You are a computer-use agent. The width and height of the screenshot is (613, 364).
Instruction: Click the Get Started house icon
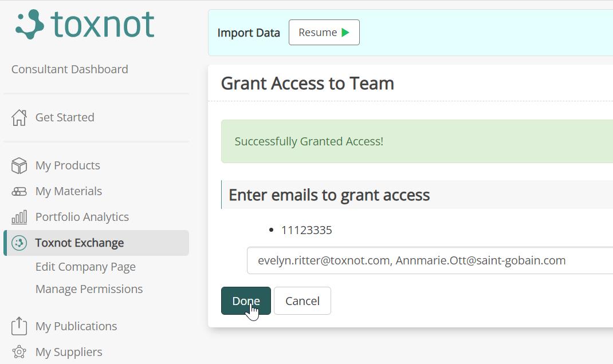click(x=19, y=117)
